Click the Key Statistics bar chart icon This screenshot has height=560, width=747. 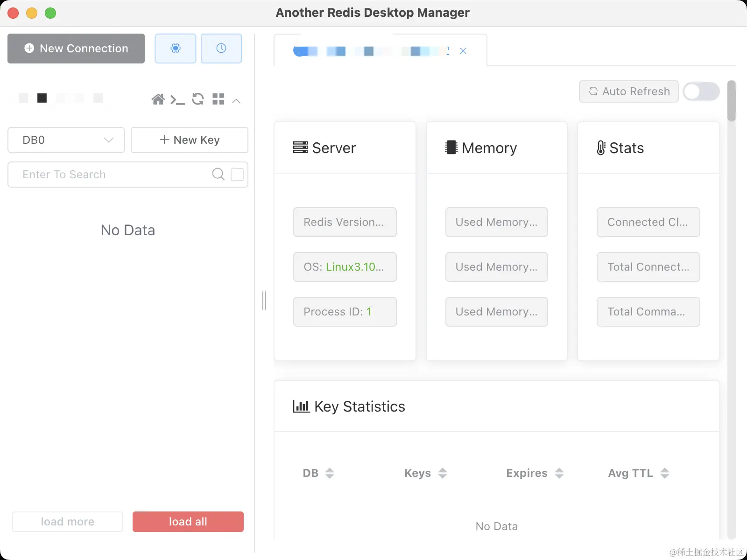301,406
